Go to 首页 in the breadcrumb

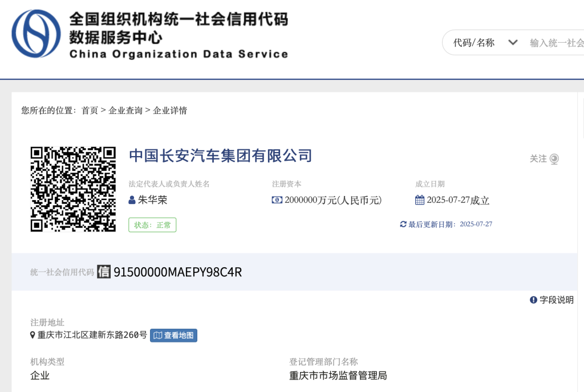[90, 111]
